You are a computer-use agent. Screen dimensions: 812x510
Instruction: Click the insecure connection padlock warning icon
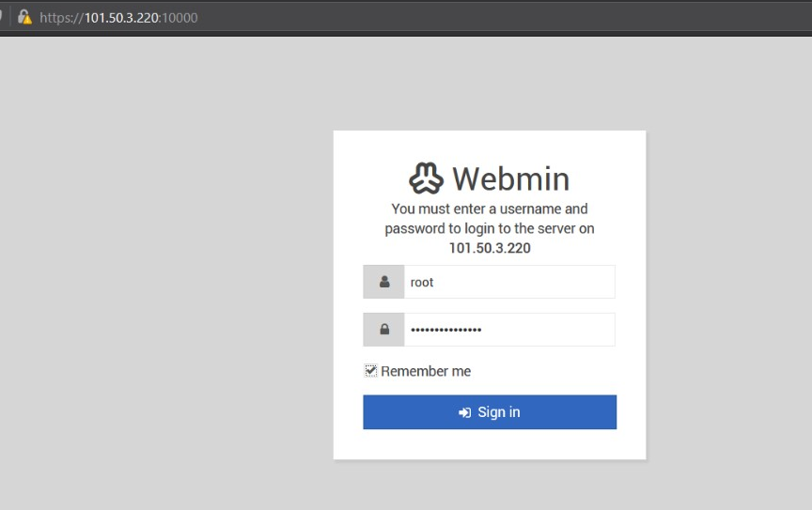[24, 18]
